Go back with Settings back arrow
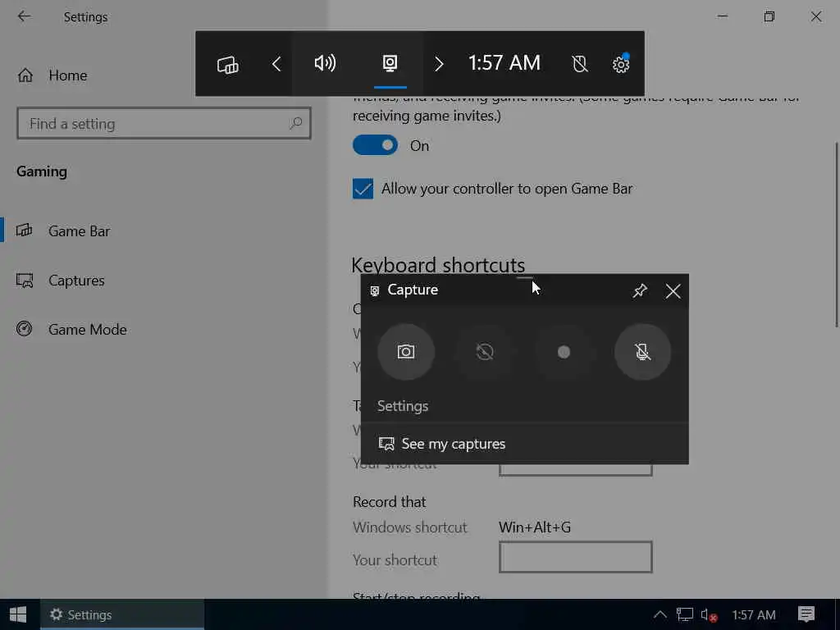 24,16
